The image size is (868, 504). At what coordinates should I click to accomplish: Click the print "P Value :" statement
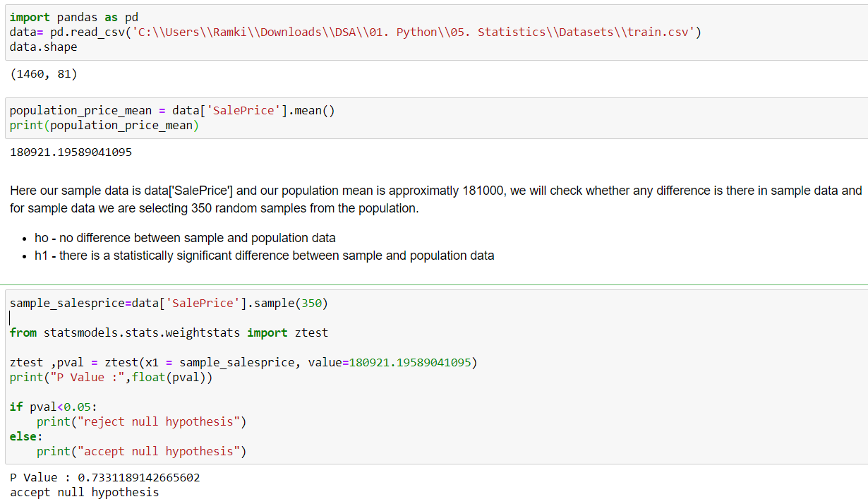pyautogui.click(x=111, y=378)
